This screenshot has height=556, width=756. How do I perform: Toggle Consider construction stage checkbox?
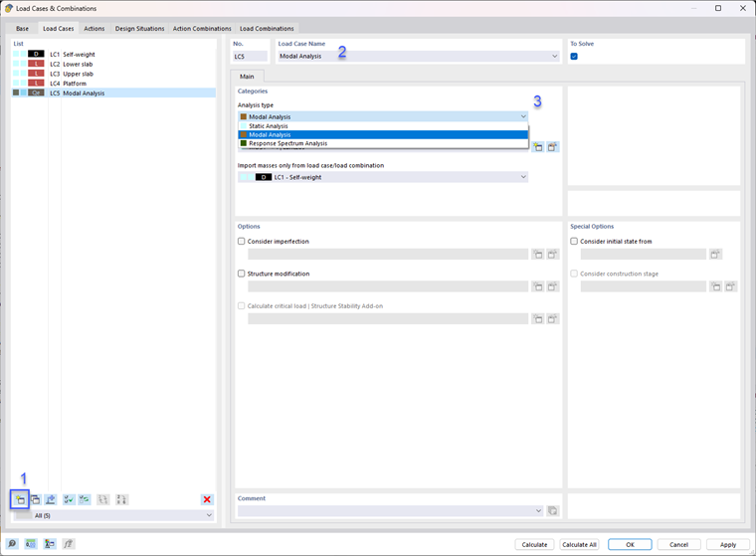(574, 274)
